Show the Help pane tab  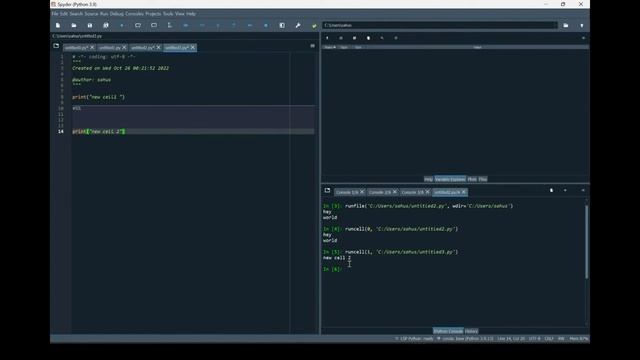[429, 179]
